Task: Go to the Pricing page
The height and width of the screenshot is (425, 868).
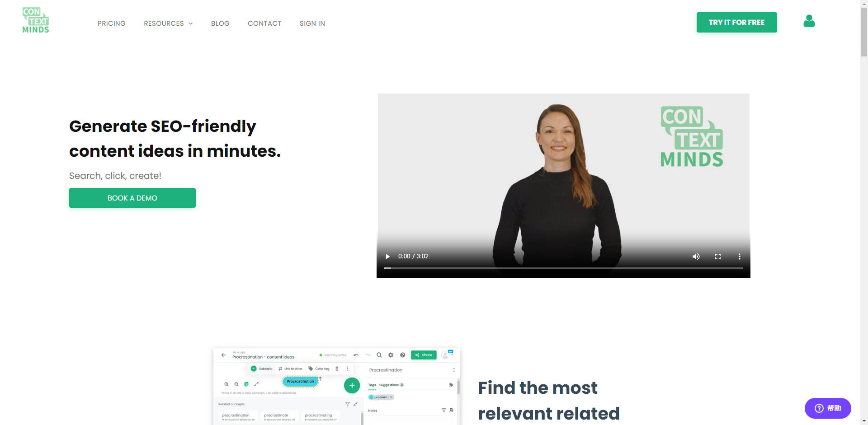Action: coord(112,23)
